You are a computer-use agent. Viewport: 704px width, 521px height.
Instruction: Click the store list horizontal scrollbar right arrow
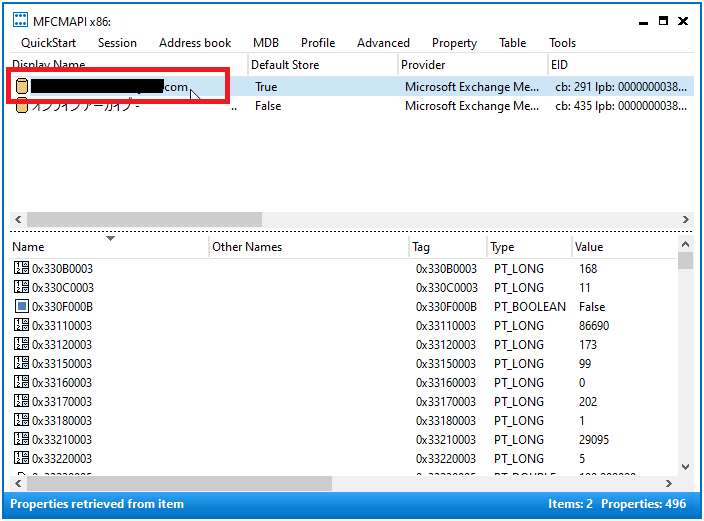(x=686, y=219)
